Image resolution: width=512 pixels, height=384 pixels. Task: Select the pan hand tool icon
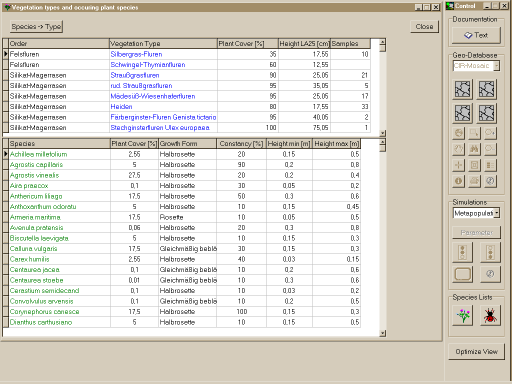(x=459, y=149)
